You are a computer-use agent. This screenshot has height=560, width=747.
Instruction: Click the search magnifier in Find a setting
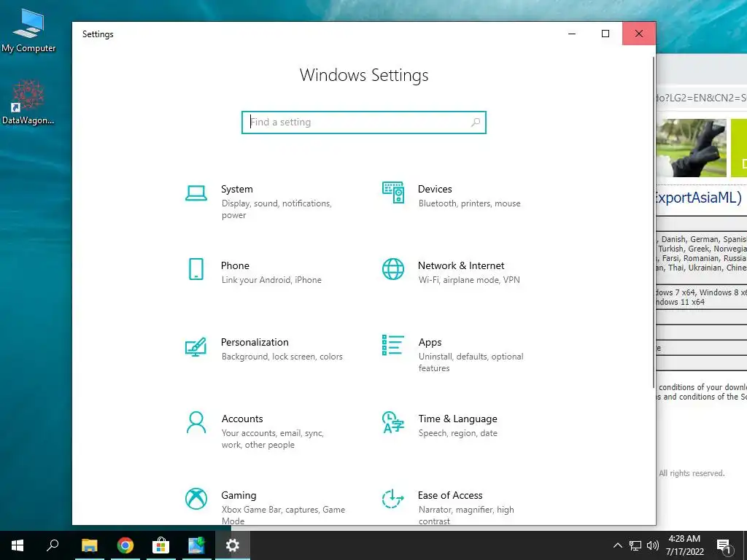pyautogui.click(x=475, y=122)
